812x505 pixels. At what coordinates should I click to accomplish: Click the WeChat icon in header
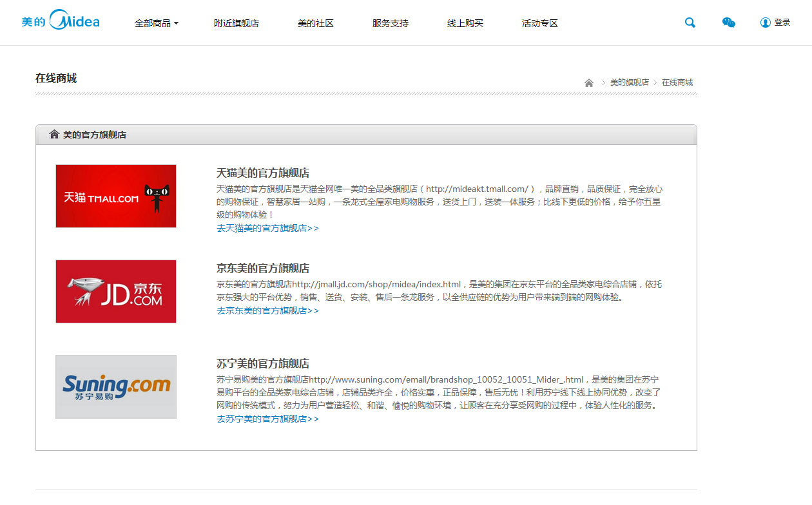(729, 23)
